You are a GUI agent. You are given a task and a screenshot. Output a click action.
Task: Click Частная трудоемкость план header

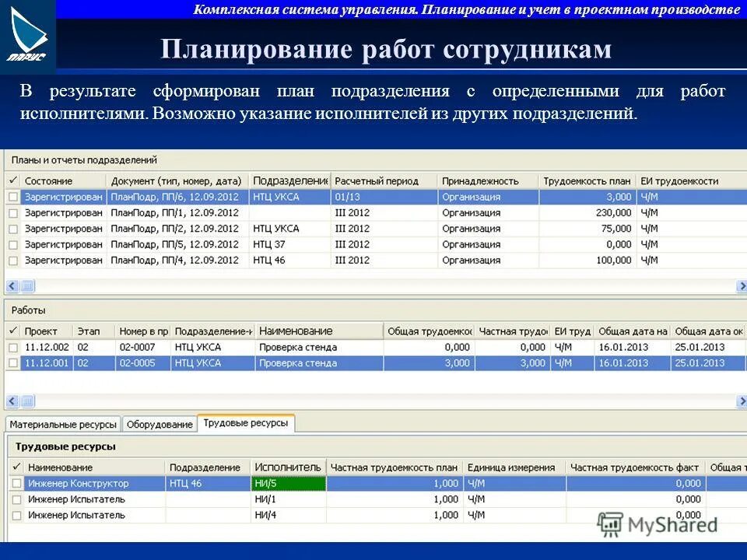pos(395,467)
